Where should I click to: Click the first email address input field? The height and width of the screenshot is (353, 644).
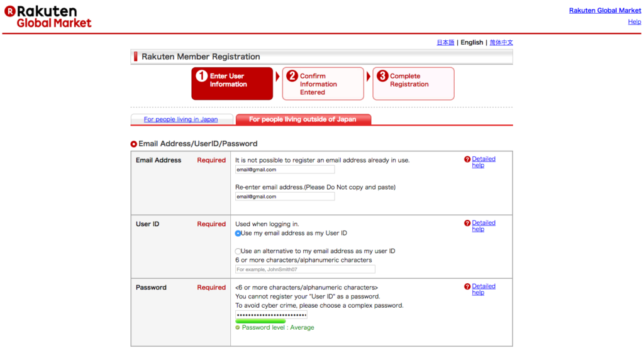click(285, 170)
